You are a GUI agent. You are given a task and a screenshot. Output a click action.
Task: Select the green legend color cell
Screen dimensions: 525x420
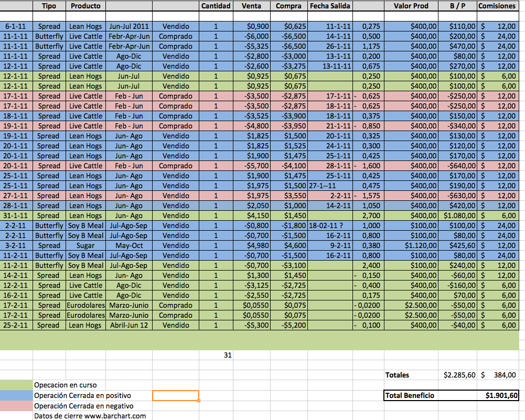point(16,385)
